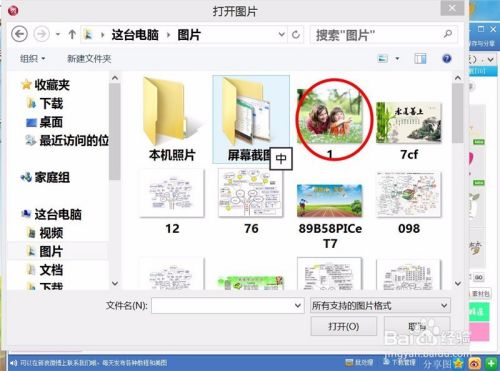Viewport: 500px width, 371px height.
Task: Select 图片 in the navigation tree
Action: pyautogui.click(x=45, y=252)
